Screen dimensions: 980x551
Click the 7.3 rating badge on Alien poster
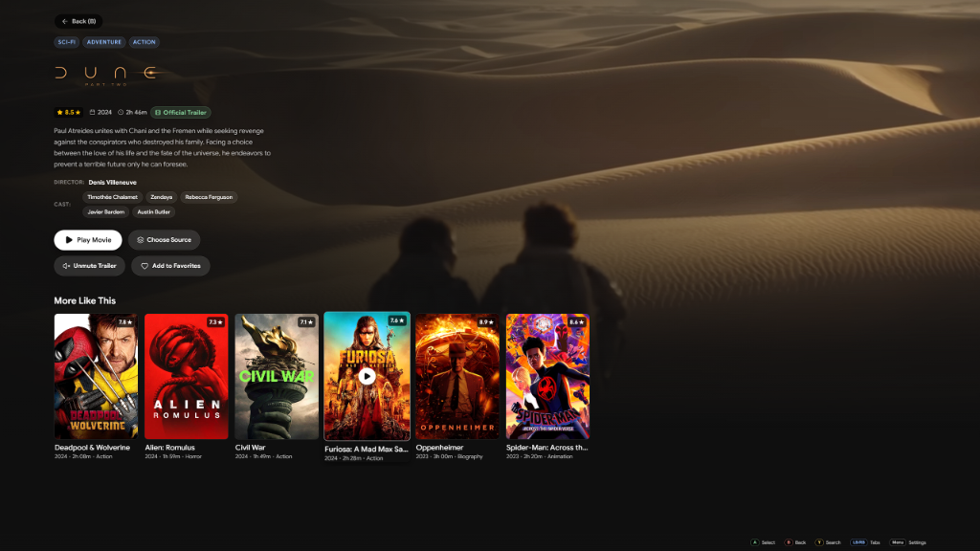[215, 322]
